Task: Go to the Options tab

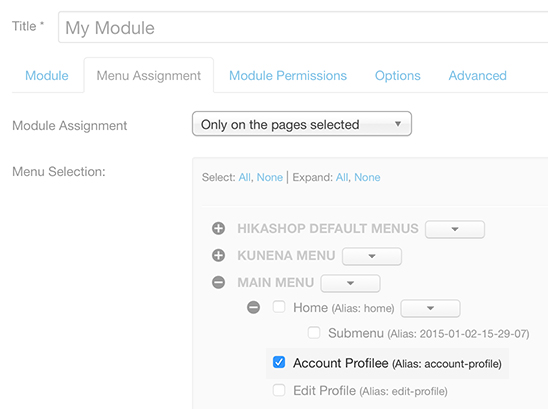Action: coord(398,76)
